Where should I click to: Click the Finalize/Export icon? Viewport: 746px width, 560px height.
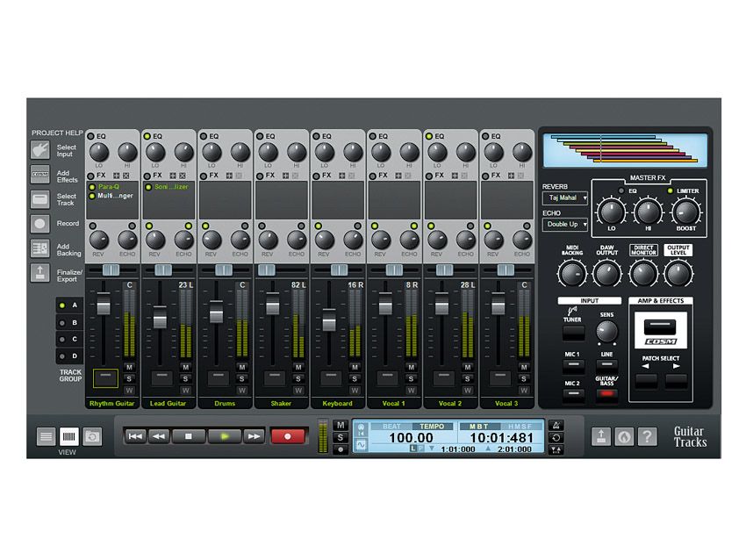pos(40,273)
